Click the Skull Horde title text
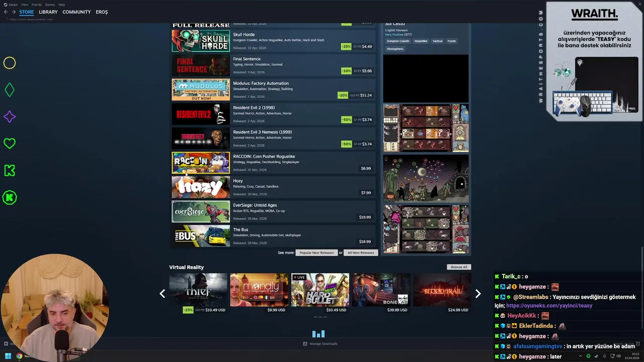 click(x=244, y=35)
